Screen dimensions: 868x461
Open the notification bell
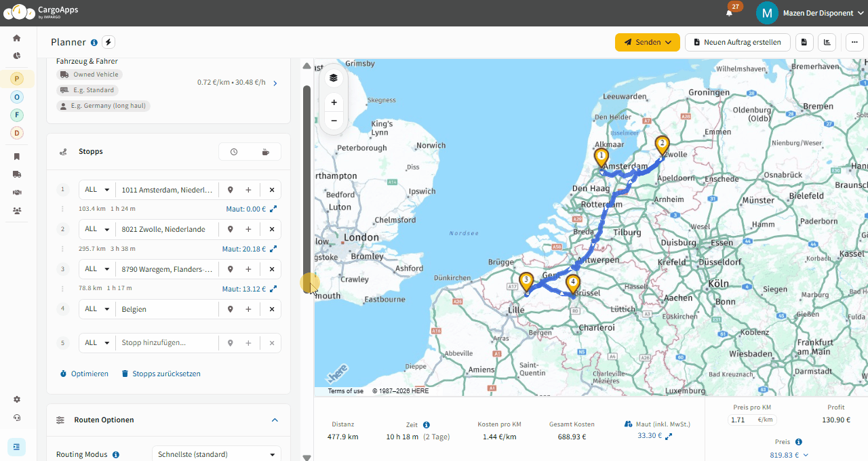[730, 13]
